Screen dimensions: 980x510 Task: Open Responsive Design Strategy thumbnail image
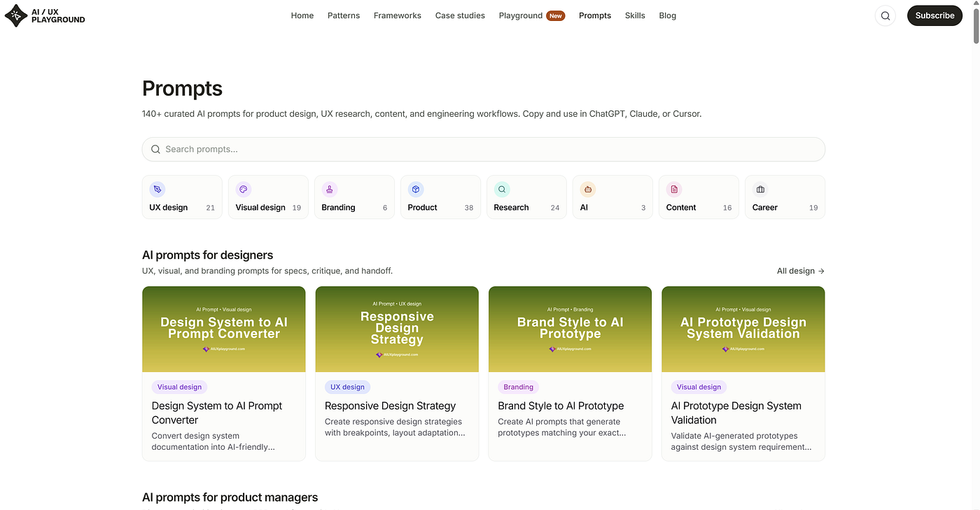397,329
